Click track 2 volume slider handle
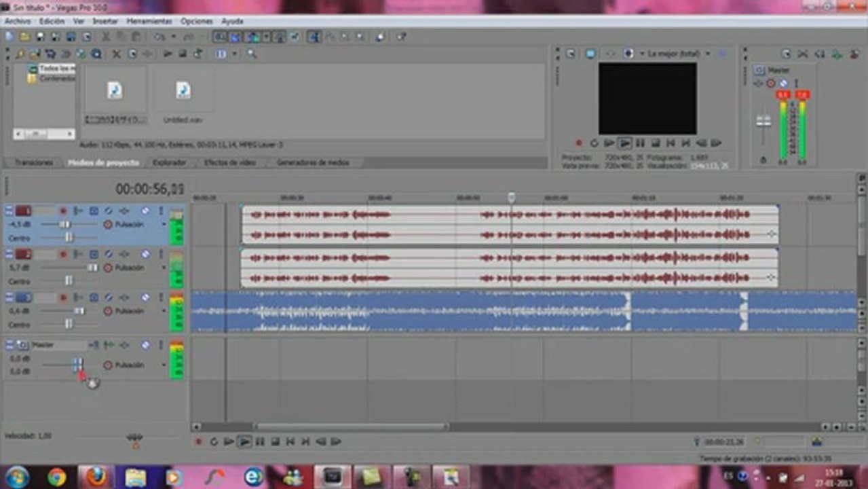The width and height of the screenshot is (868, 489). point(92,268)
